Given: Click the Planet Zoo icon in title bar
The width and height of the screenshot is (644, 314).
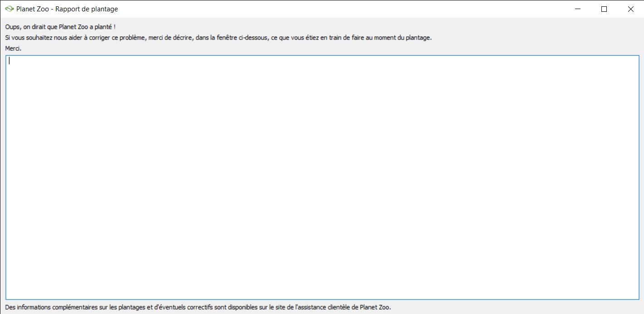Looking at the screenshot, I should tap(9, 9).
